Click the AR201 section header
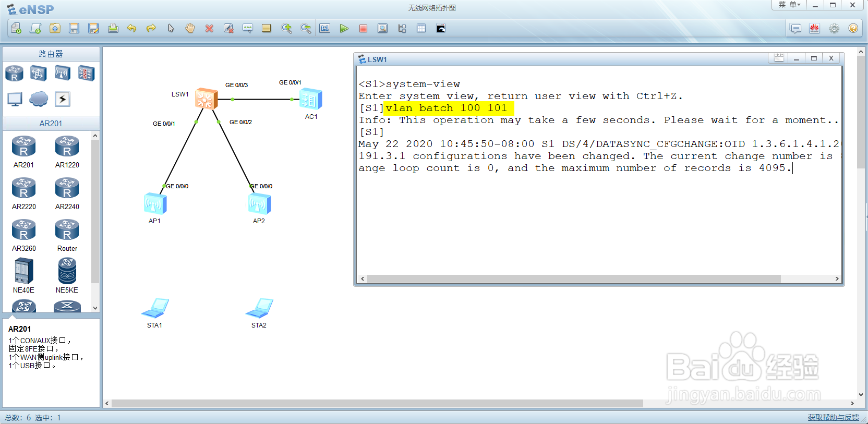Screen dimensions: 868x424 coord(51,123)
